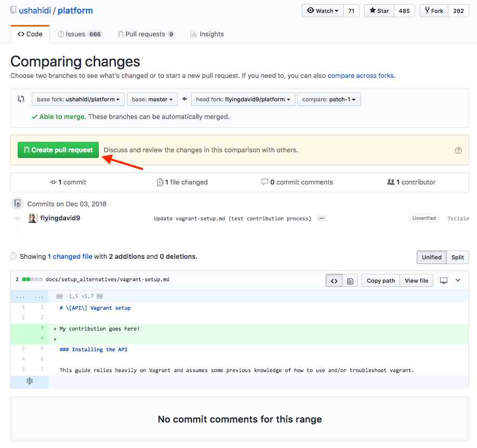Open the compare patch-1 branch dropdown
The width and height of the screenshot is (477, 448).
click(x=329, y=99)
